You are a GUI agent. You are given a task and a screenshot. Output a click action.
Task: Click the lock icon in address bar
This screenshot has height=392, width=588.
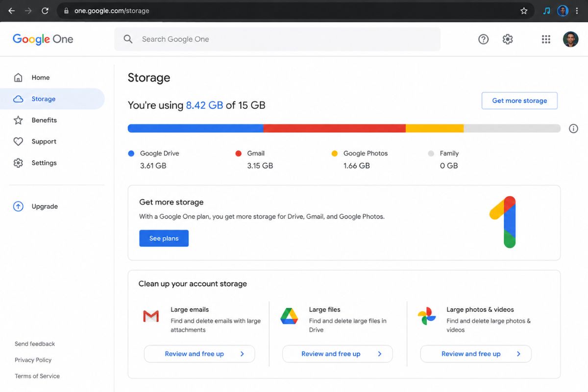66,11
